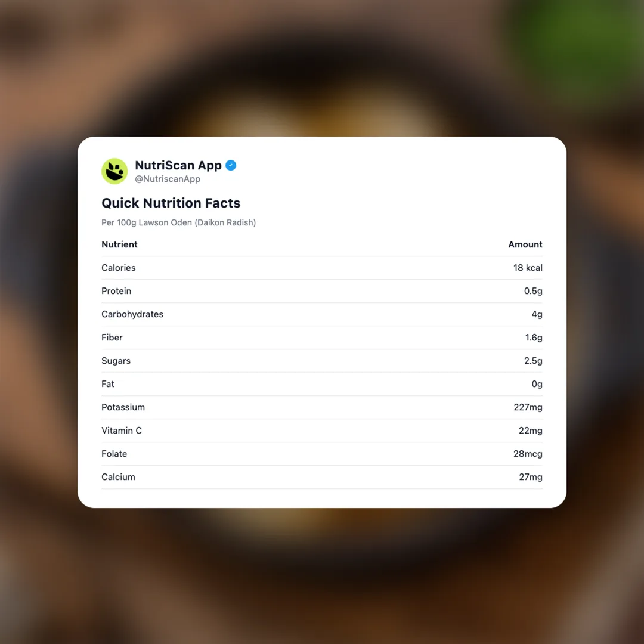This screenshot has height=644, width=644.
Task: Click the Fiber amount 1.6g
Action: [533, 338]
